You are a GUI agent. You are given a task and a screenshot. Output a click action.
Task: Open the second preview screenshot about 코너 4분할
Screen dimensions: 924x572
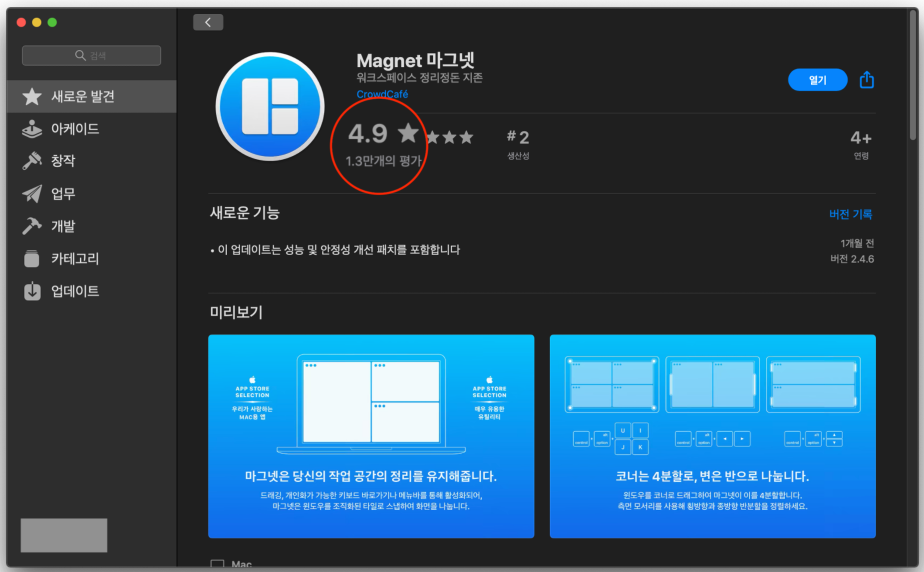click(712, 436)
